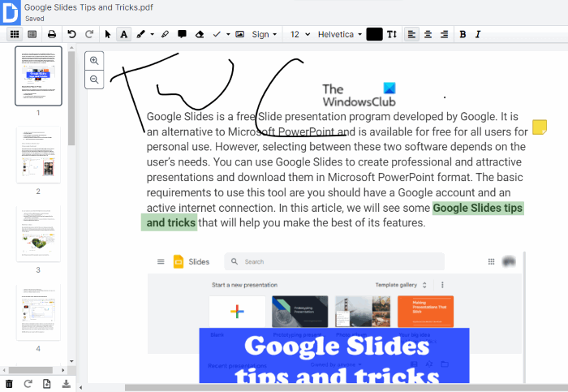Zoom in on the document page
Screen dimensions: 568x392
pos(94,61)
